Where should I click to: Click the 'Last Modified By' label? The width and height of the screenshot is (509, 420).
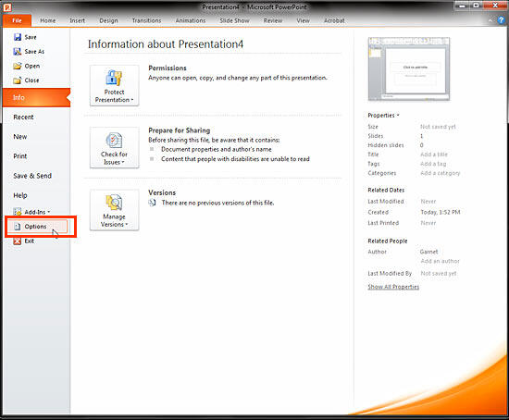(390, 273)
